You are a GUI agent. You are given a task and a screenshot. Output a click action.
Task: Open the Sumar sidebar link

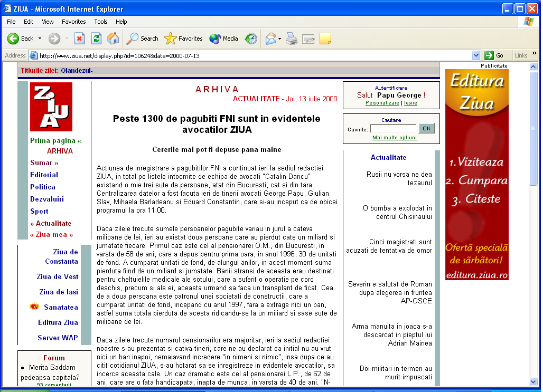click(44, 162)
